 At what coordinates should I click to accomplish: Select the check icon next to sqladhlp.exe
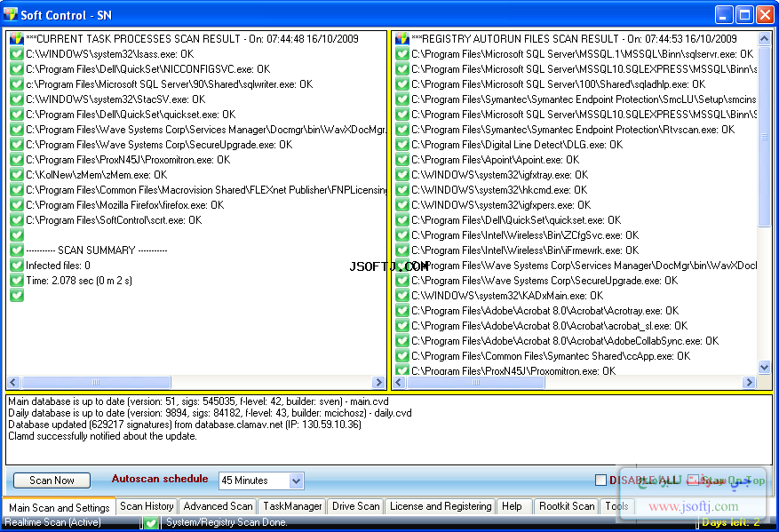401,84
